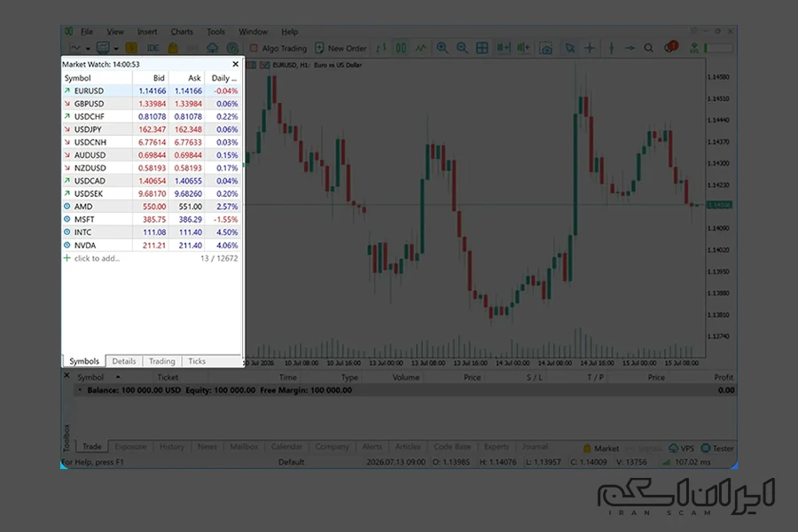Click the search magnifier icon in toolbar

point(649,49)
